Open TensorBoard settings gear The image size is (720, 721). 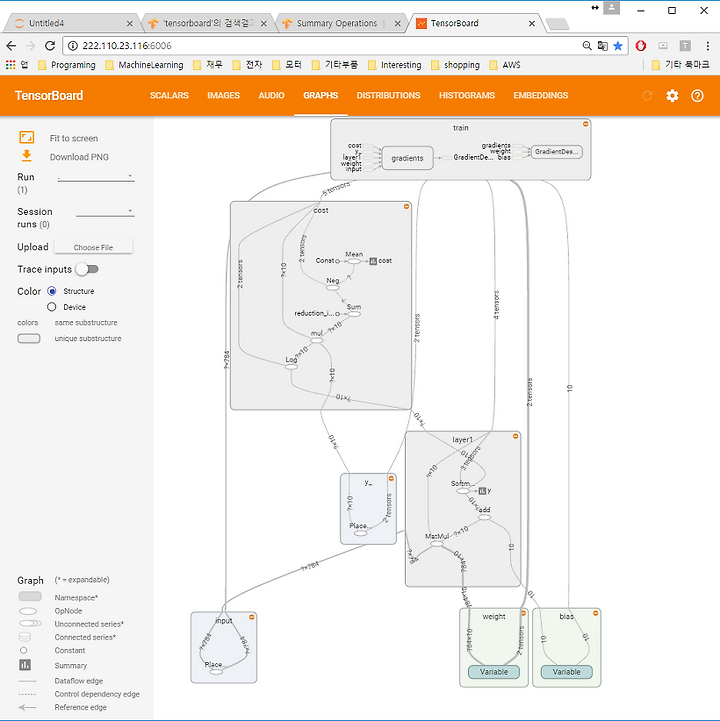(x=672, y=96)
